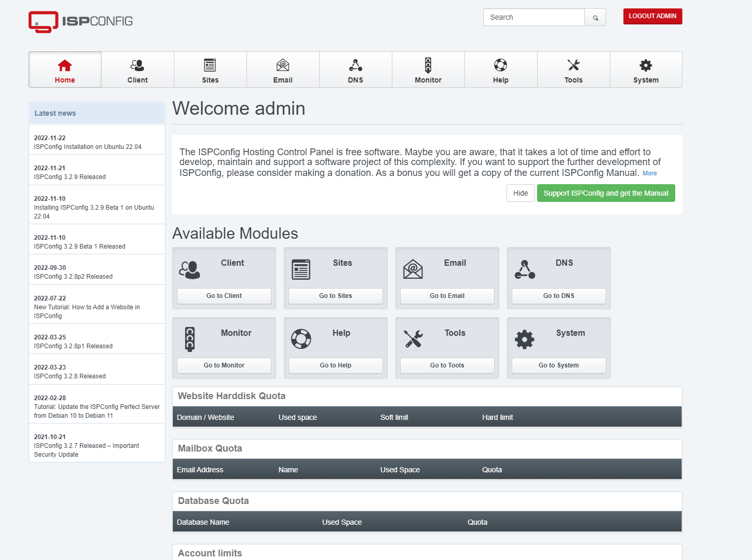Image resolution: width=752 pixels, height=560 pixels.
Task: Click the search magnifier icon button
Action: tap(595, 17)
